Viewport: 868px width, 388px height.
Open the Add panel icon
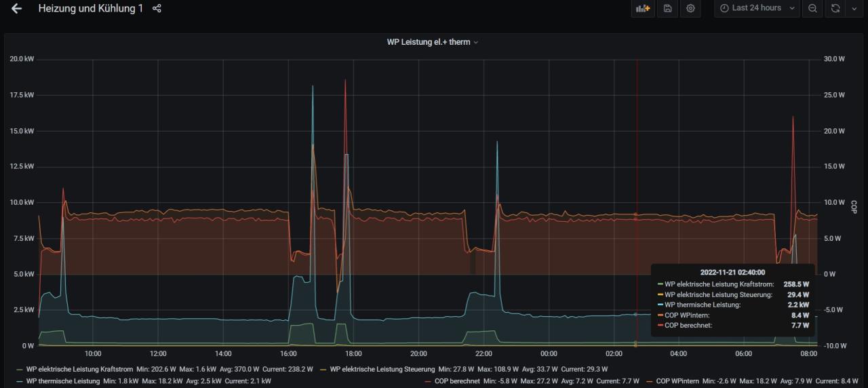click(642, 8)
